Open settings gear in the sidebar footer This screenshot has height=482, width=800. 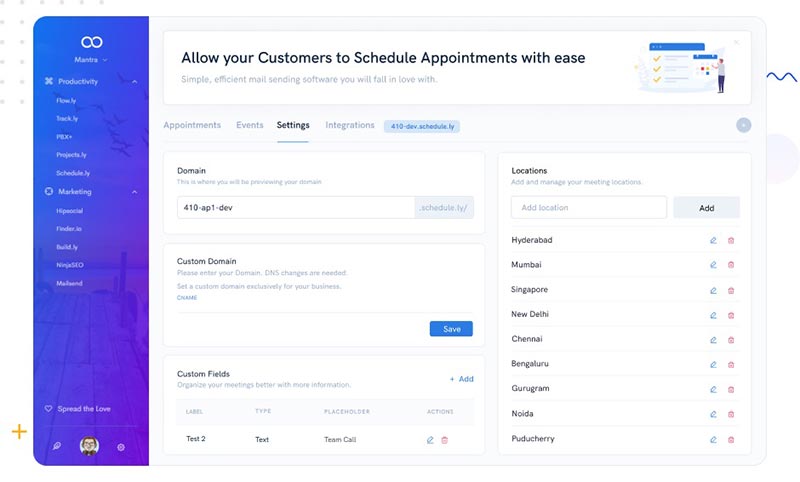pos(121,447)
